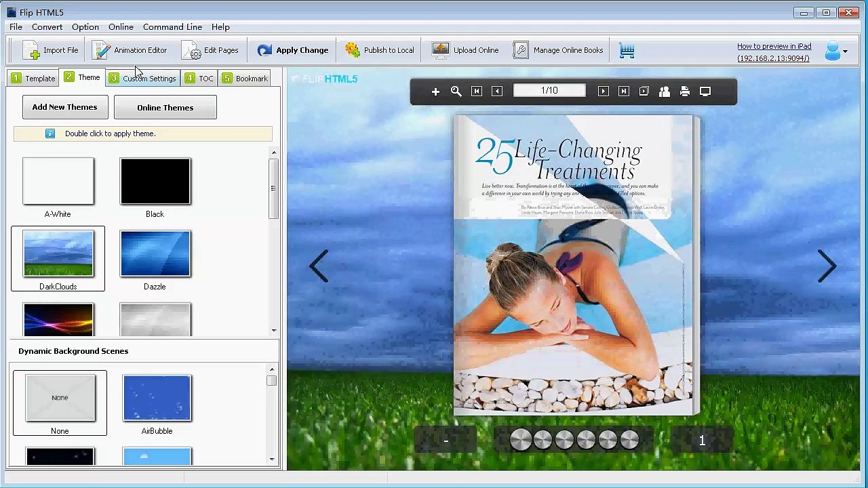Image resolution: width=868 pixels, height=488 pixels.
Task: Click the last silver page dot
Action: pyautogui.click(x=629, y=441)
